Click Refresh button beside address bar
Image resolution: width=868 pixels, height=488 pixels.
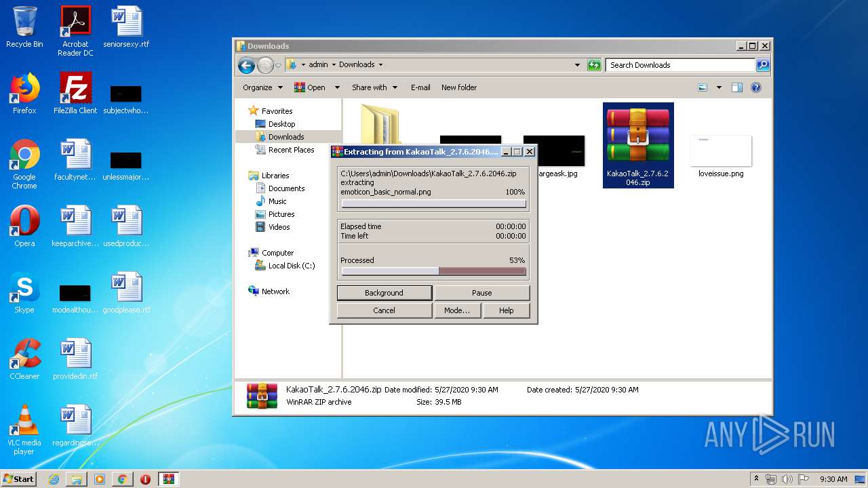point(595,65)
